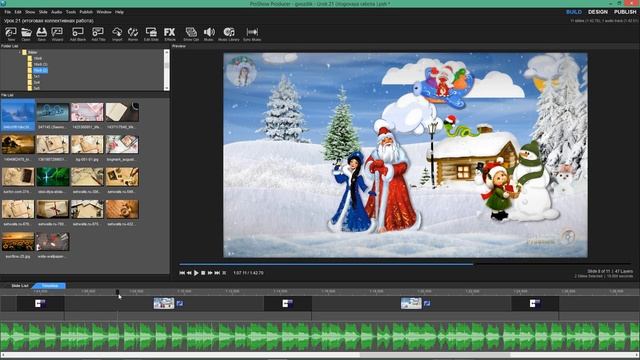
Task: Click the Add Title slide icon
Action: pos(98,34)
